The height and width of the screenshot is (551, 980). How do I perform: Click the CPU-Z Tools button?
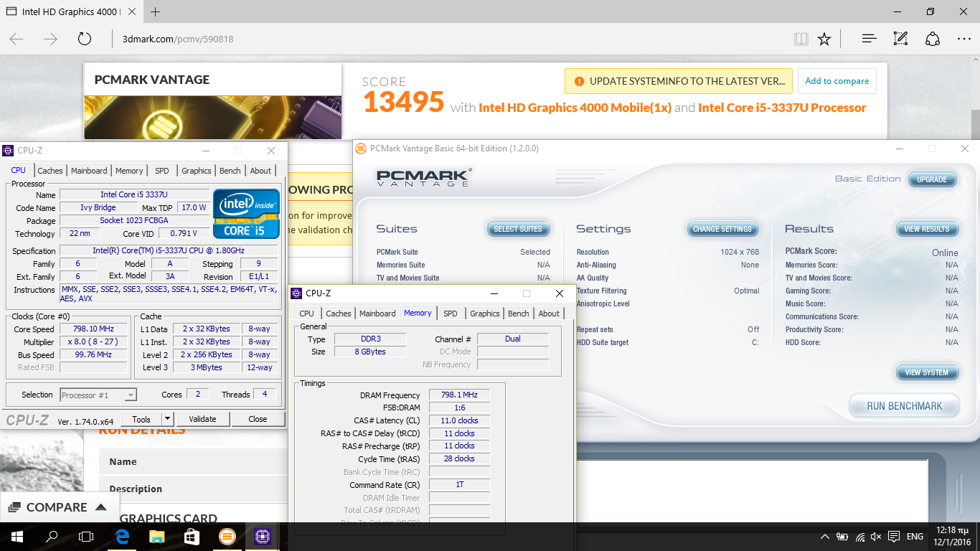pos(141,419)
